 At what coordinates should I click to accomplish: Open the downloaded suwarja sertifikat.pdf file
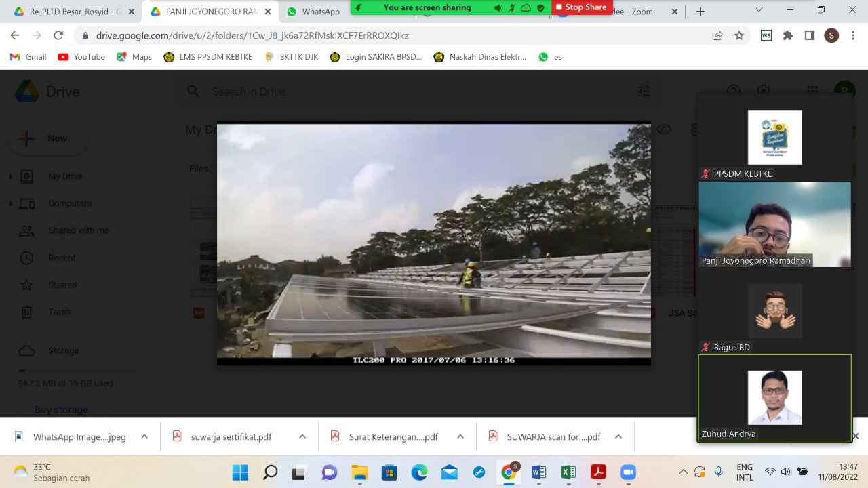(231, 436)
